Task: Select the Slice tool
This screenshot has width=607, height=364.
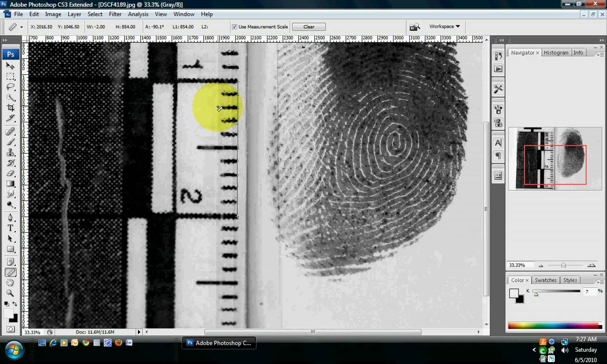Action: [x=10, y=118]
